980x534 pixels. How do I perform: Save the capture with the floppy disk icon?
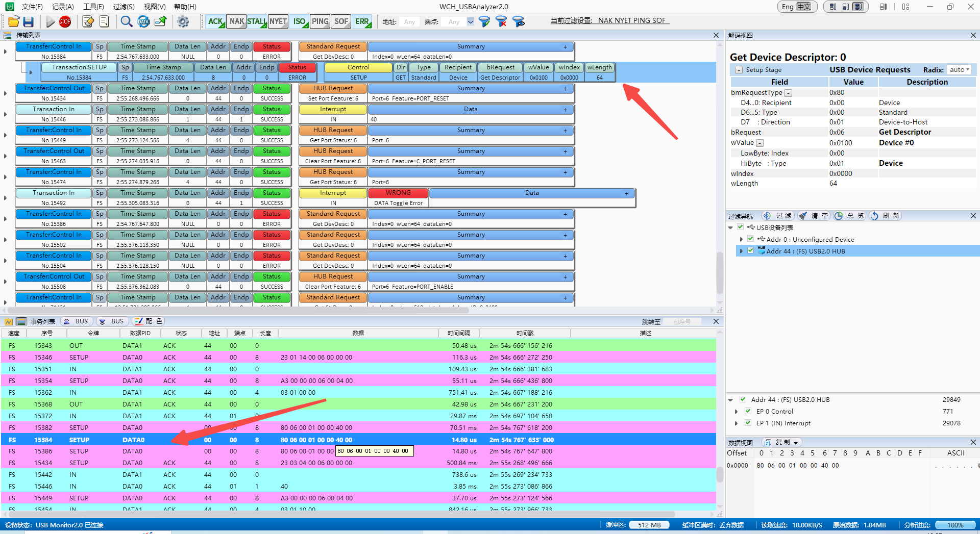click(x=29, y=21)
